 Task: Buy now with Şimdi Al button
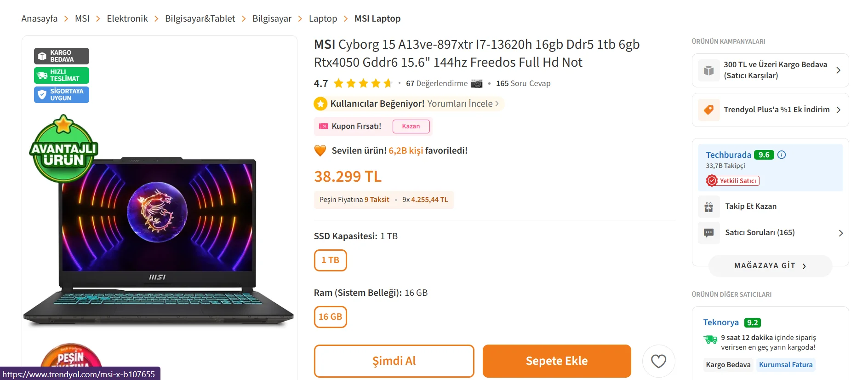pyautogui.click(x=394, y=361)
